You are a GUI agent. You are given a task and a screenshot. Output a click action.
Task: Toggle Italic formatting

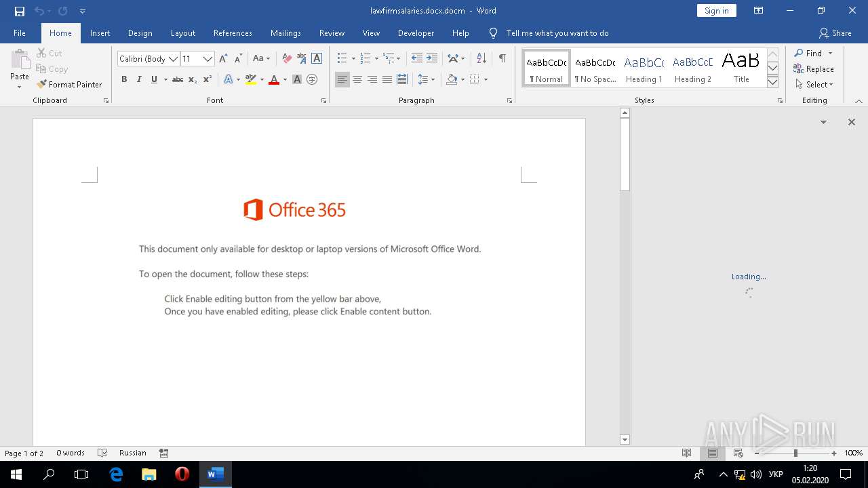click(139, 79)
